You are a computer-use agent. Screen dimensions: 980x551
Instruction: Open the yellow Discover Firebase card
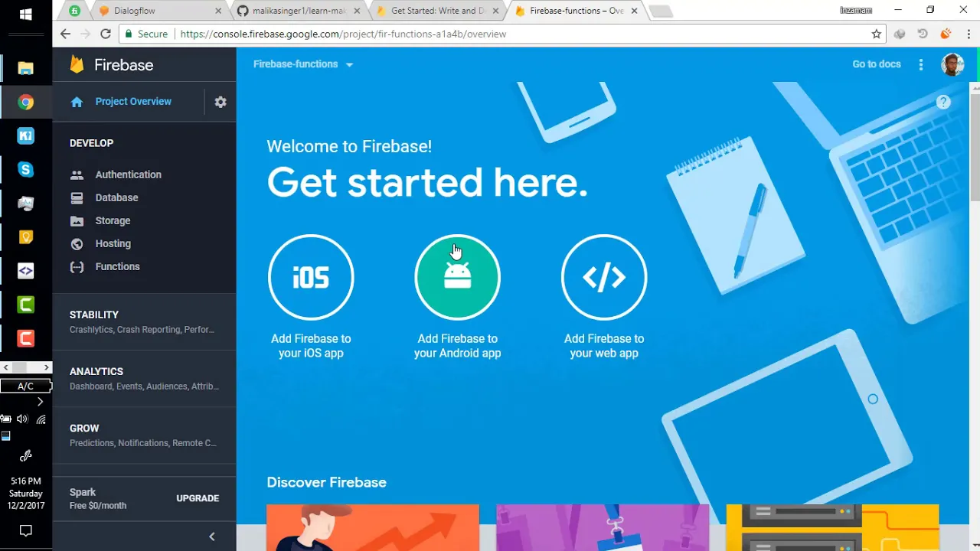[832, 527]
